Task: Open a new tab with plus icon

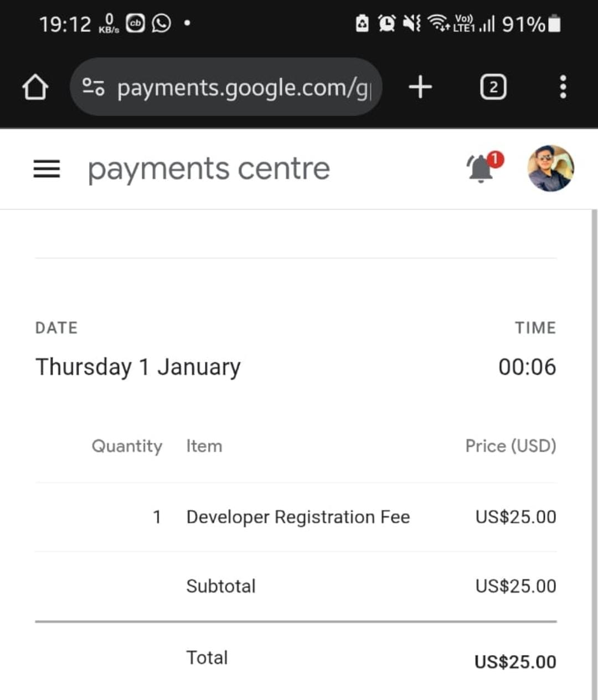Action: [420, 87]
